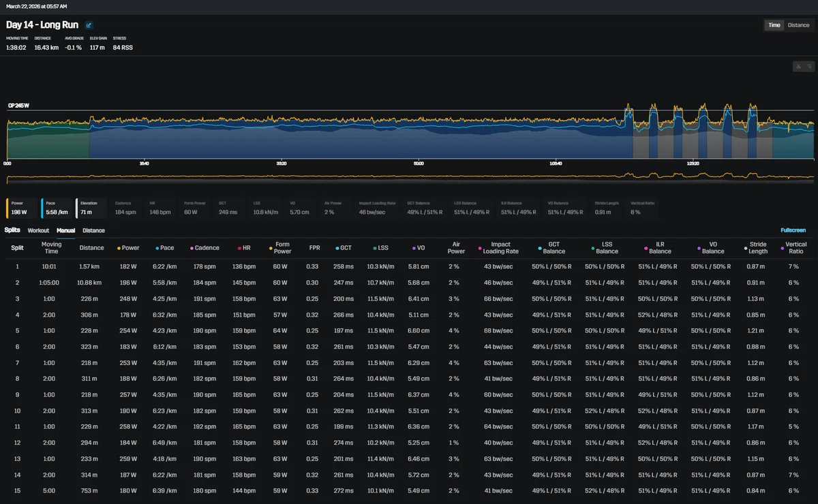818x504 pixels.
Task: Edit the Day 14 - Long Run title
Action: coord(89,25)
